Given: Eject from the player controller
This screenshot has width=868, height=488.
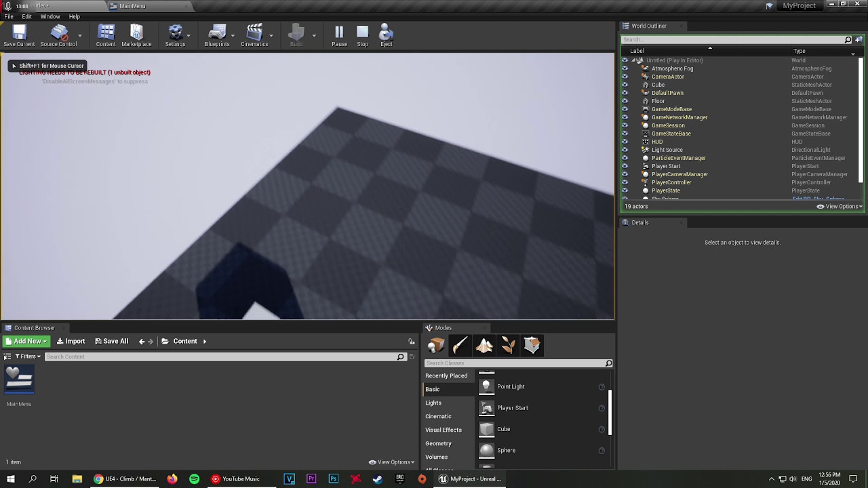Looking at the screenshot, I should (x=386, y=35).
